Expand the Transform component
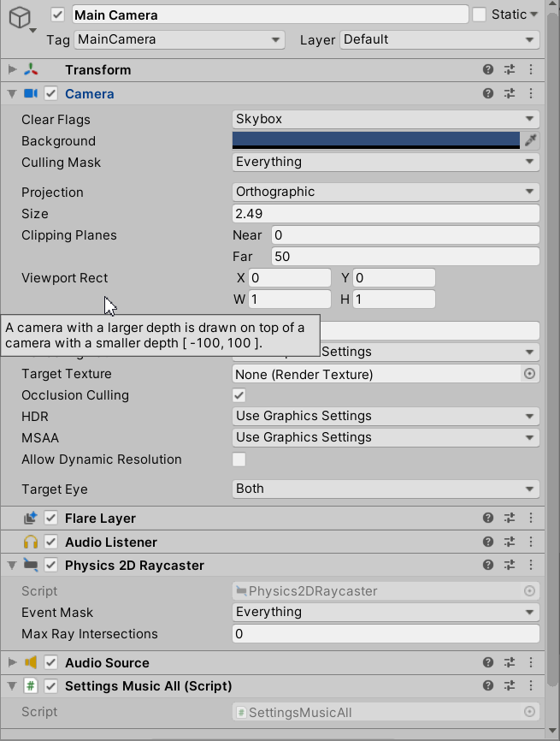Viewport: 560px width, 741px height. click(x=12, y=70)
